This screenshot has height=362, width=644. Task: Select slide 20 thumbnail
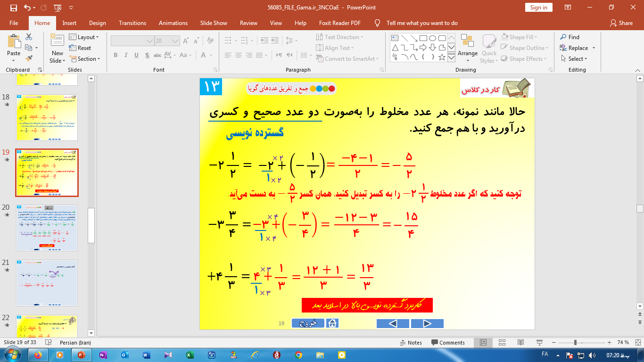[47, 228]
